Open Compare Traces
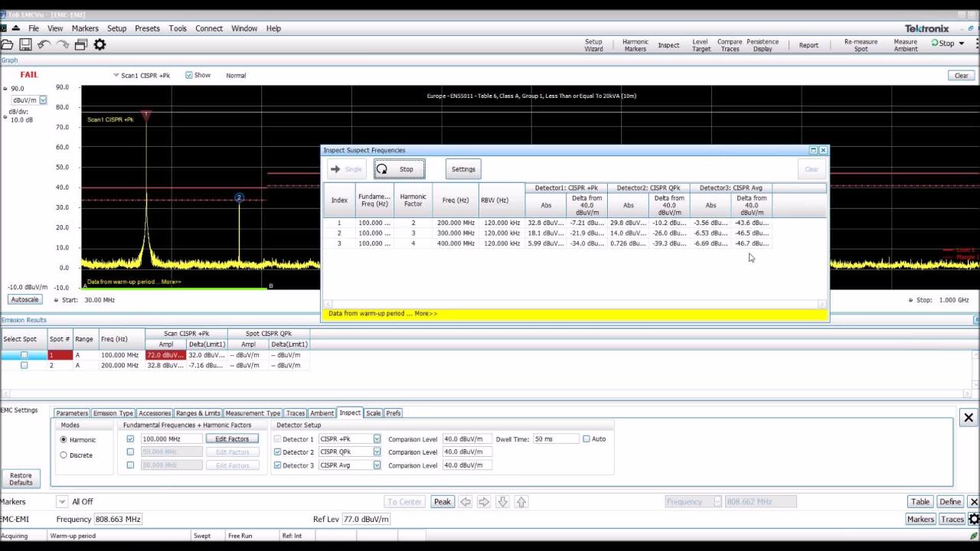This screenshot has width=980, height=551. coord(729,45)
